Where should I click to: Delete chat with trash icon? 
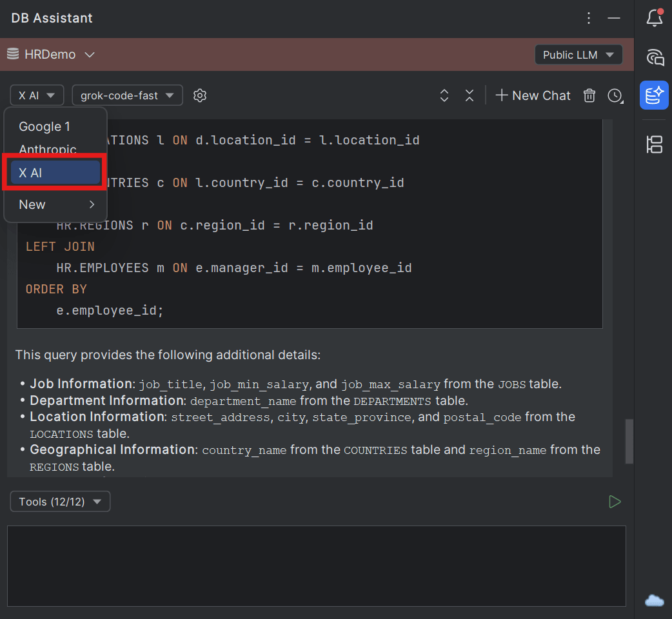pyautogui.click(x=589, y=95)
